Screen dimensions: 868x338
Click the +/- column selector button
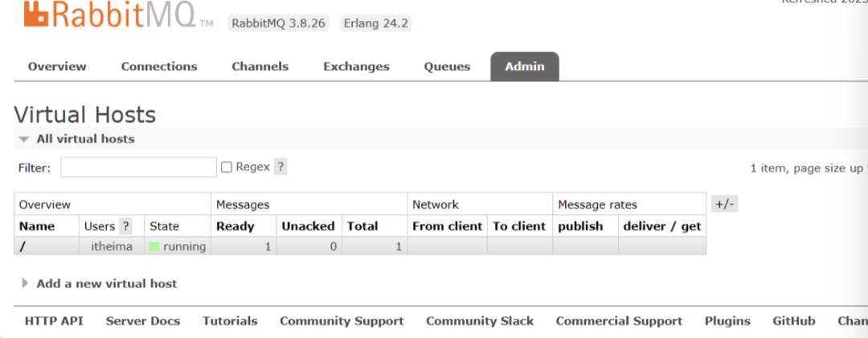click(725, 204)
